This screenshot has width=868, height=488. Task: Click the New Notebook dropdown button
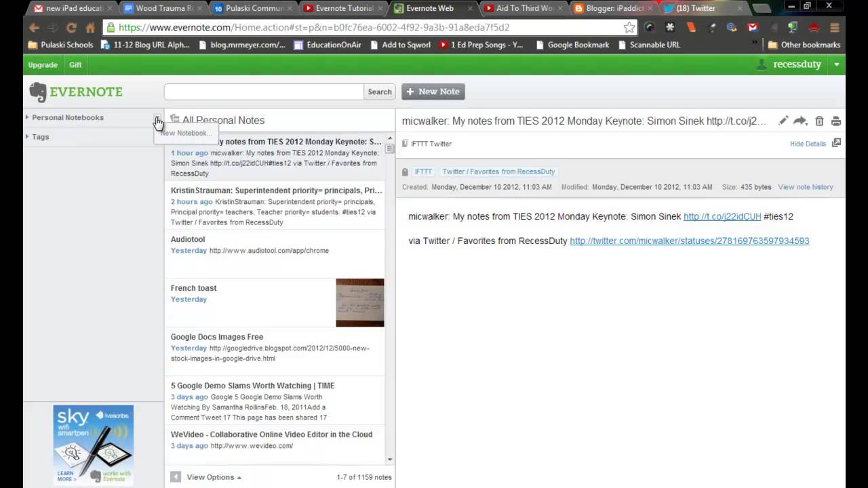157,119
